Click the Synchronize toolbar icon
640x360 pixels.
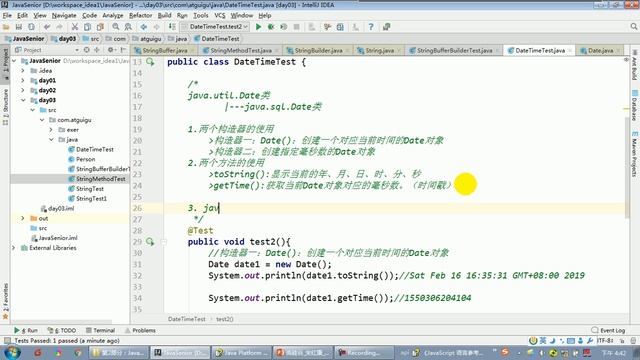point(31,27)
